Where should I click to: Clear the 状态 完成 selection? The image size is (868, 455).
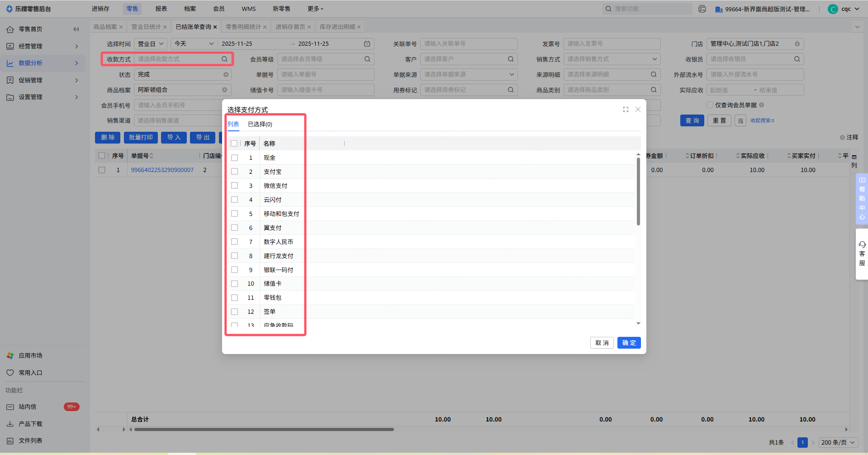226,75
